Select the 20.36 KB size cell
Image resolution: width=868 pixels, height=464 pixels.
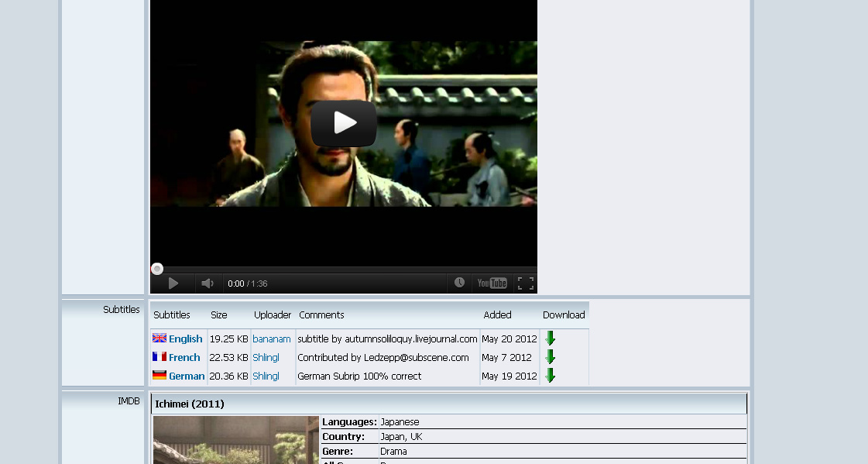(228, 376)
